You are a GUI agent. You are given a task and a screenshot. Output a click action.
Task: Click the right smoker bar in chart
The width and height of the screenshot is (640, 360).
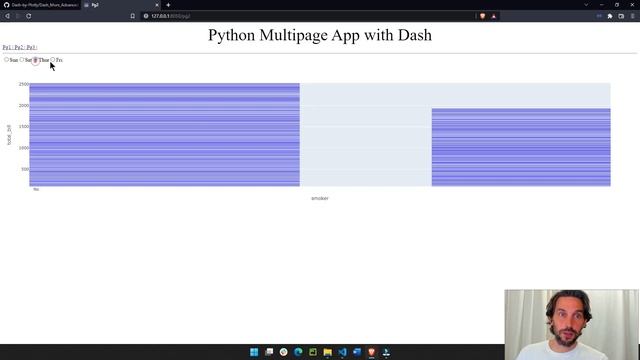coord(521,147)
